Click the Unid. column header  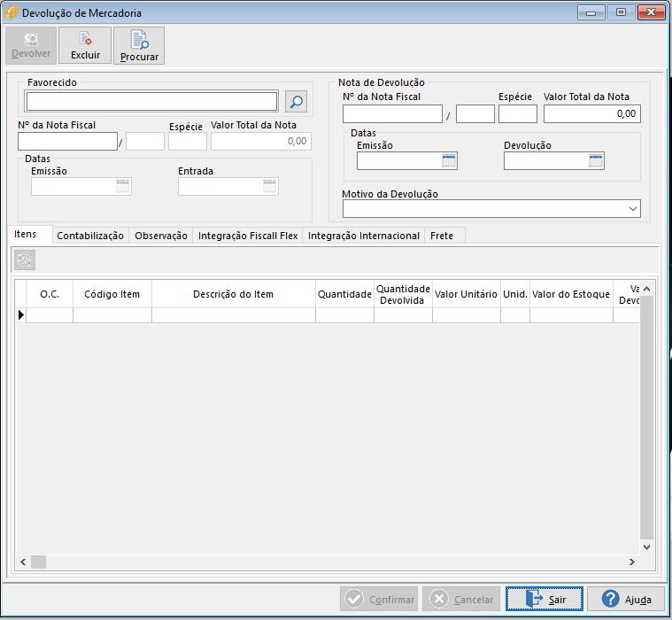point(515,294)
